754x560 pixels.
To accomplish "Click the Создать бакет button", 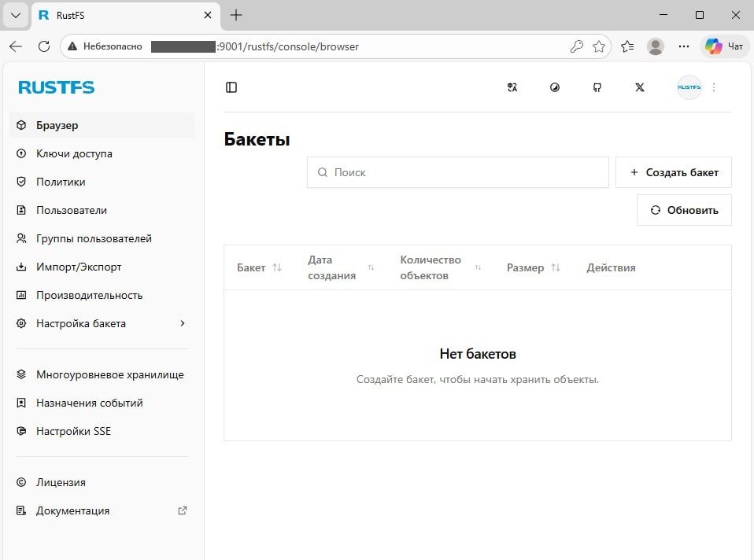I will (x=674, y=172).
